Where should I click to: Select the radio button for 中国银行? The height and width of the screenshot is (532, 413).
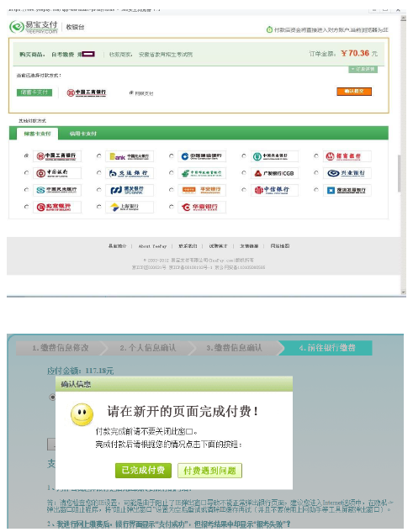point(26,172)
